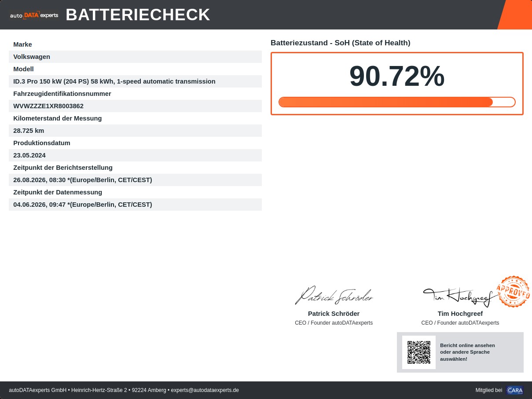Select the ID.3 Pro model description row
This screenshot has width=532, height=399.
tap(135, 81)
